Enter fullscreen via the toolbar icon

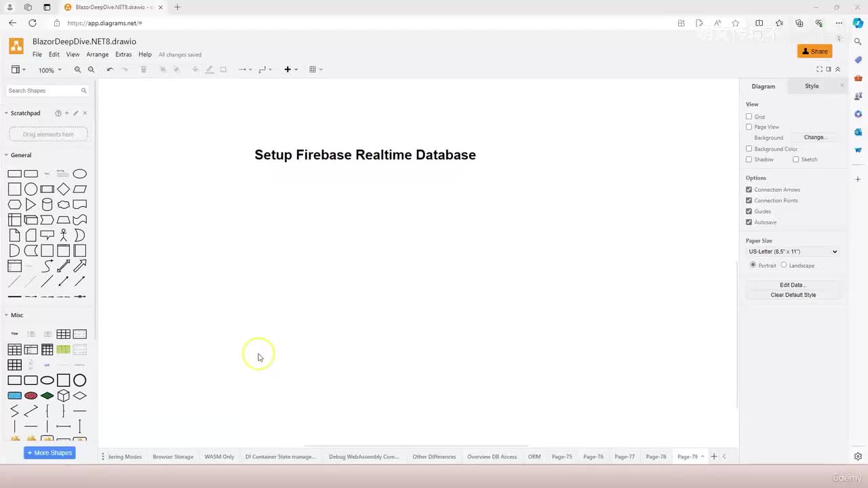pos(819,69)
